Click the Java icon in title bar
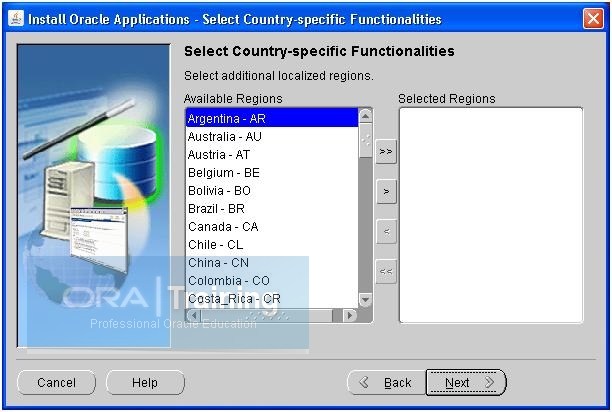Viewport: 612px width, 412px height. pyautogui.click(x=16, y=18)
